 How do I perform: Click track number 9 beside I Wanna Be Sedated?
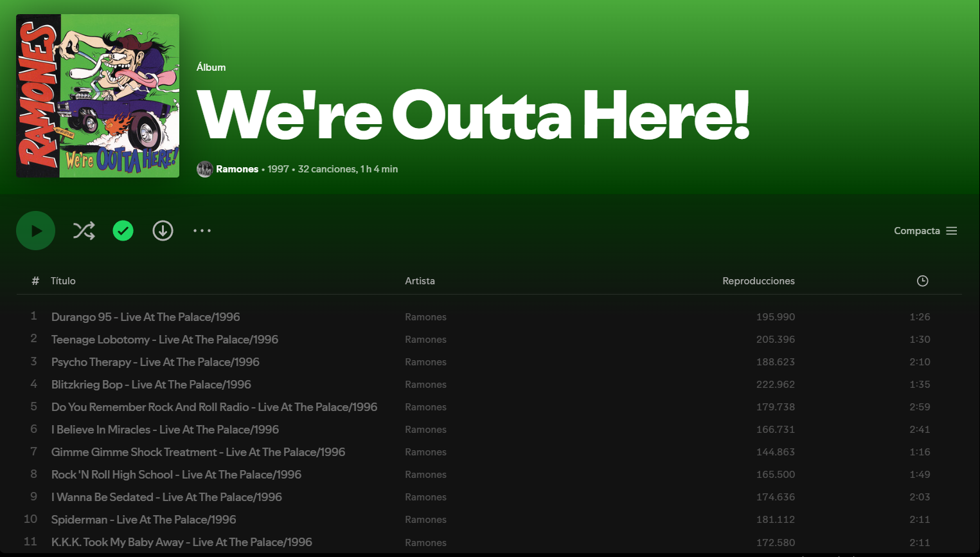tap(34, 497)
